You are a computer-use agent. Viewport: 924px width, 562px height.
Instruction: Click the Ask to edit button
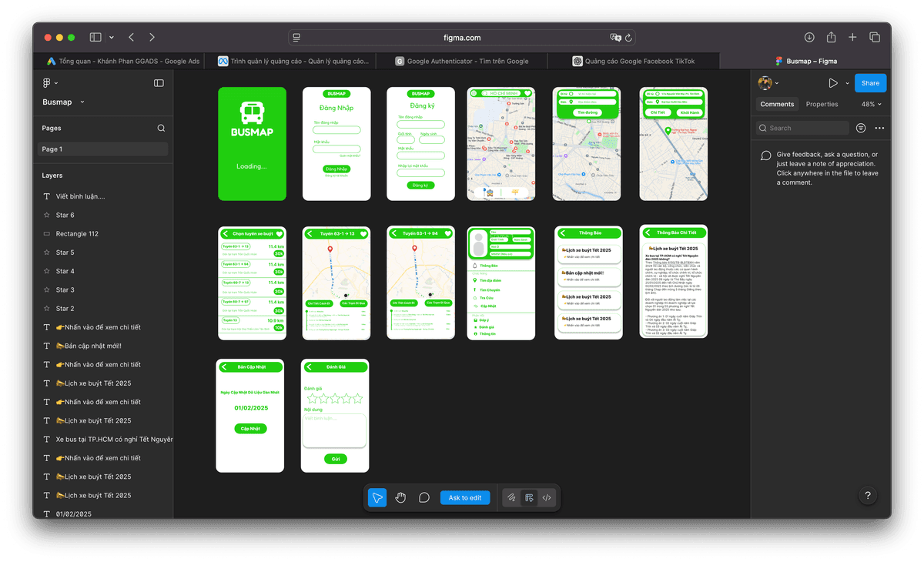point(465,498)
